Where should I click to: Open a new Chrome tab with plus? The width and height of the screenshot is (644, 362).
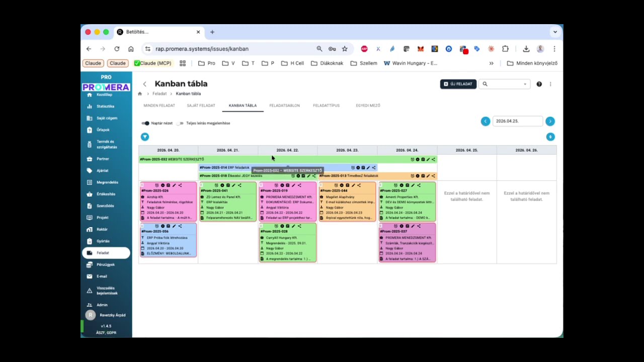[x=212, y=32]
